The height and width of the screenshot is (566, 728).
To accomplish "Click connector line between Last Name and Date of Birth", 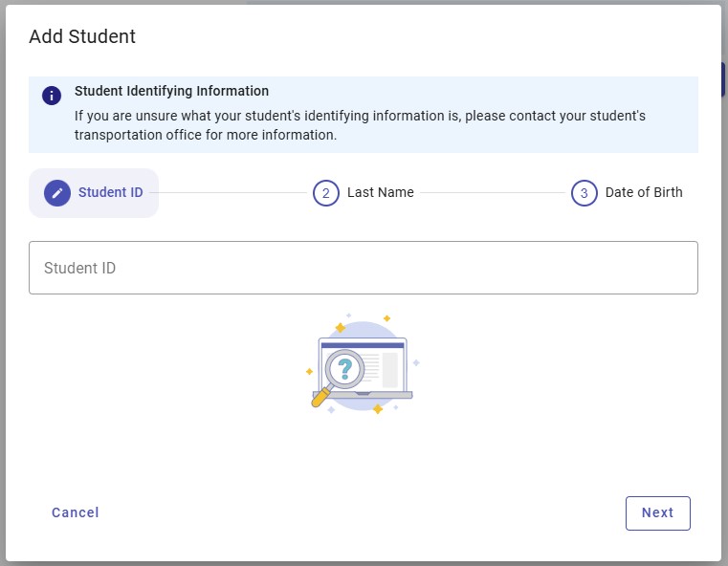I will (x=493, y=193).
